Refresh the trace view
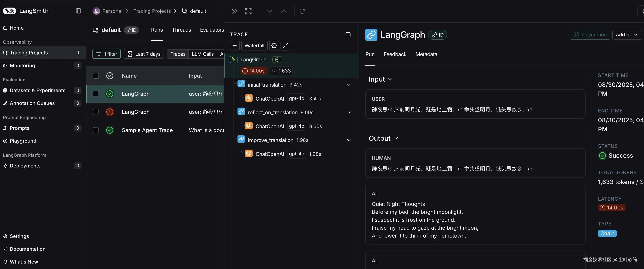644x269 pixels. click(302, 11)
